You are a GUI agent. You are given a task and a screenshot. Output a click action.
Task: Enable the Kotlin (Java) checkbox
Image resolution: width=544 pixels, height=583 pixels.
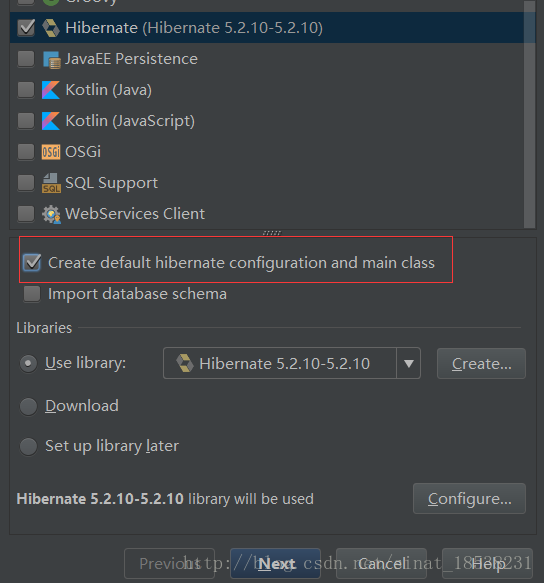tap(26, 90)
